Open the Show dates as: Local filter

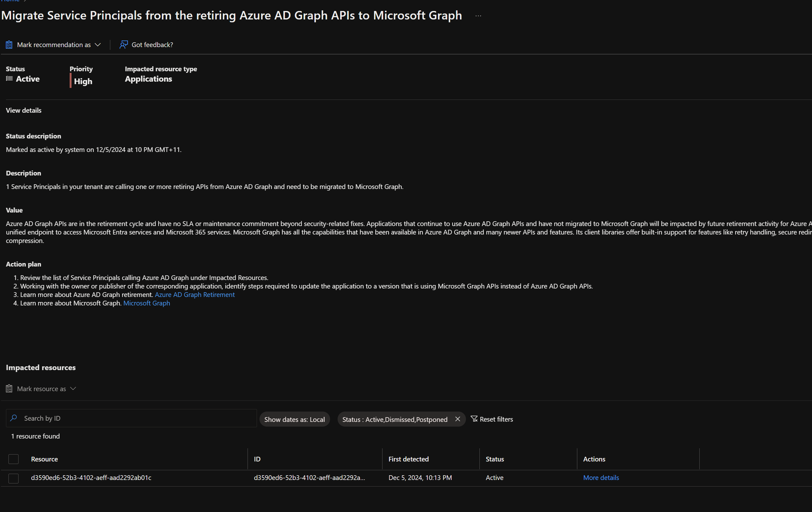click(294, 419)
